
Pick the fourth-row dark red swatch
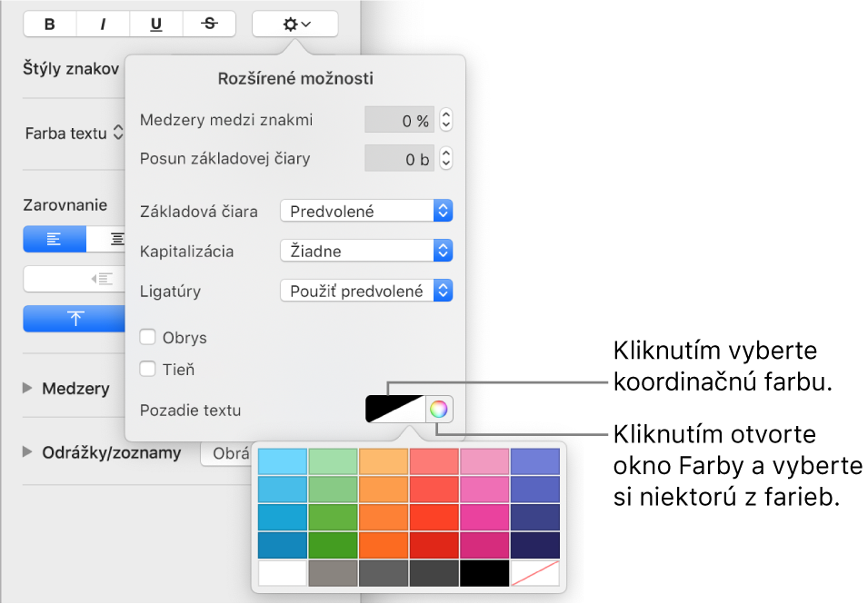point(434,545)
